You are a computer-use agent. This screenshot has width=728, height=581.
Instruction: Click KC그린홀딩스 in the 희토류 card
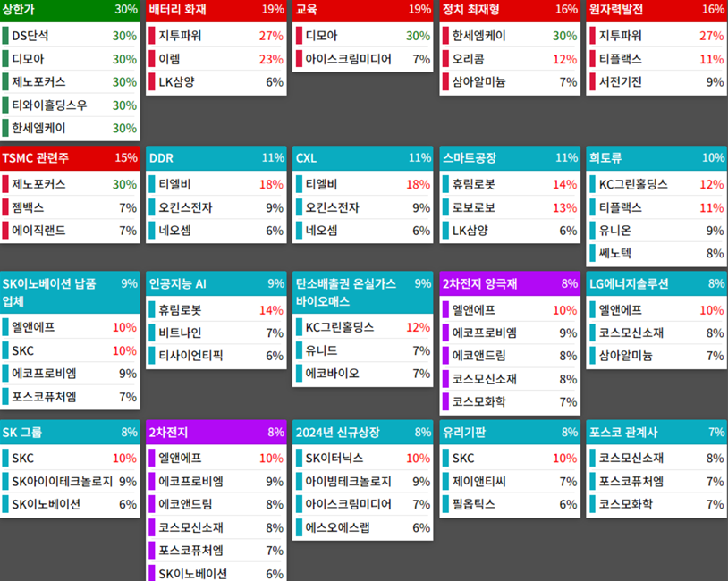(657, 184)
